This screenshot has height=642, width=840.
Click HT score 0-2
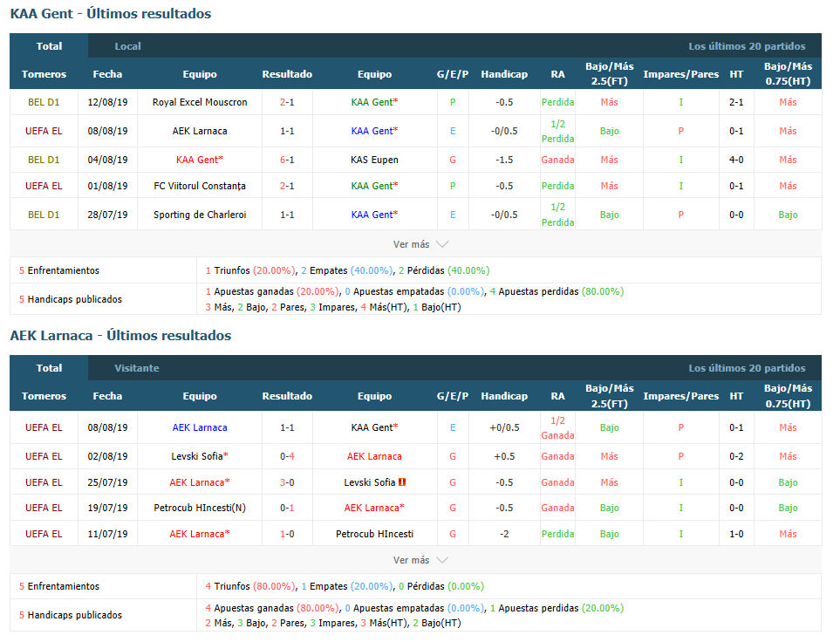pyautogui.click(x=736, y=456)
